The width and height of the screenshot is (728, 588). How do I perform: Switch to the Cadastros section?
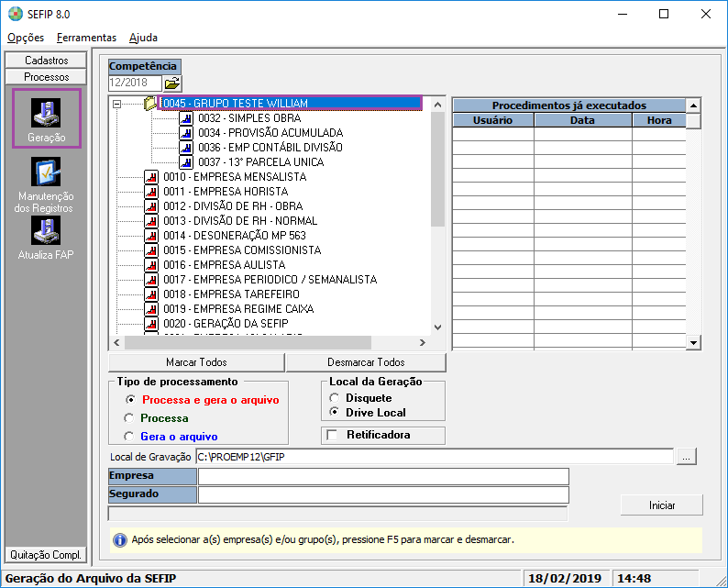46,61
